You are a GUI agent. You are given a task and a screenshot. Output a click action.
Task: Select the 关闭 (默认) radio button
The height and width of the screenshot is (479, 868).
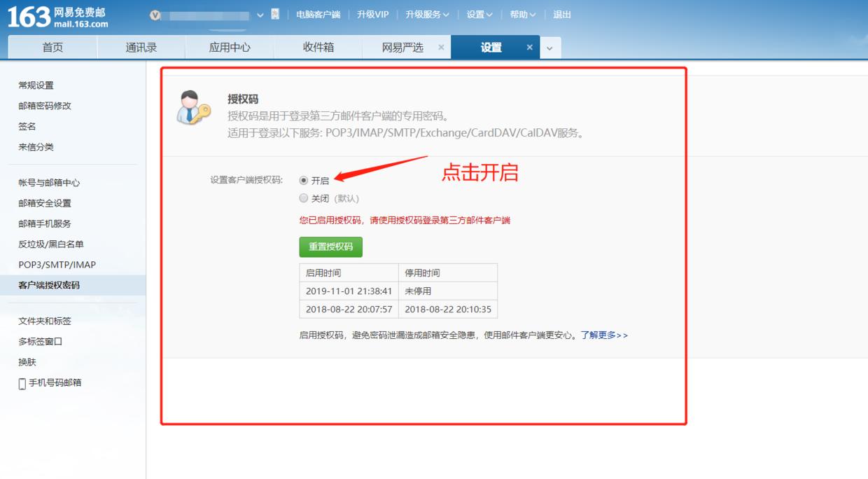point(302,198)
